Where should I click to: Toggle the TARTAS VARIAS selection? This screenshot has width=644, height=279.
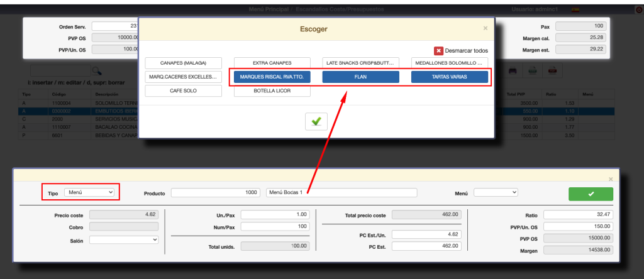coord(449,77)
